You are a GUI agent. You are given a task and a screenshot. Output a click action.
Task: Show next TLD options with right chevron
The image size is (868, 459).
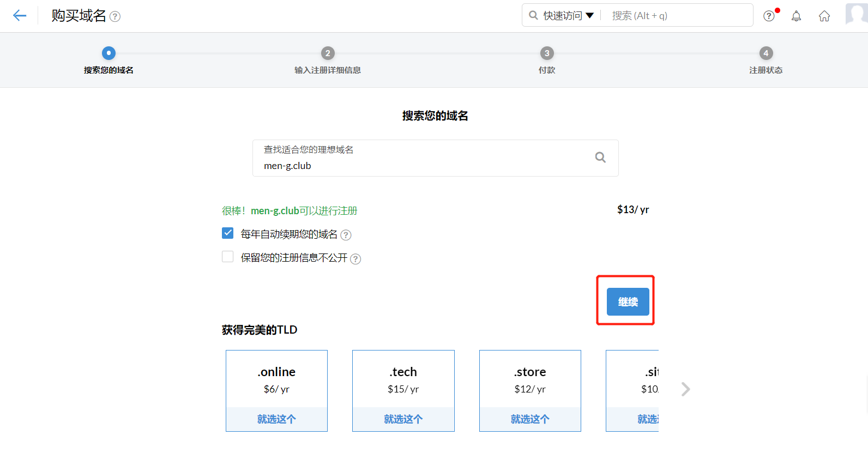click(685, 389)
